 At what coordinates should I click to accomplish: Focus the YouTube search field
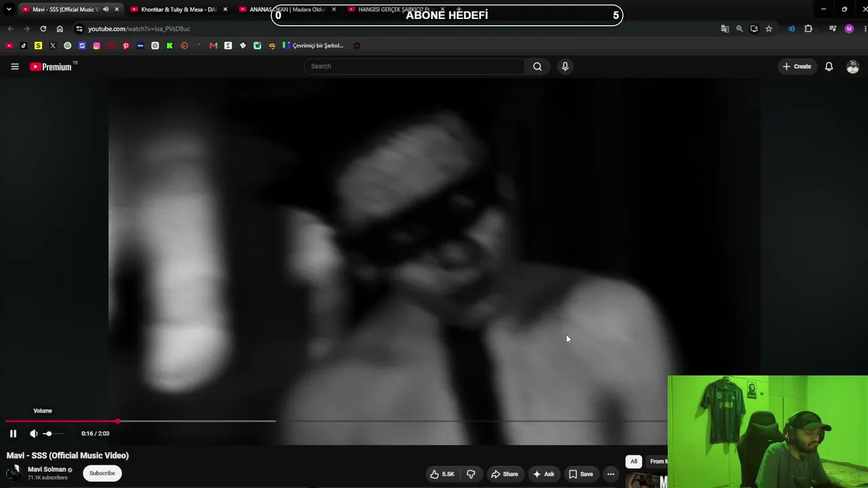click(414, 66)
